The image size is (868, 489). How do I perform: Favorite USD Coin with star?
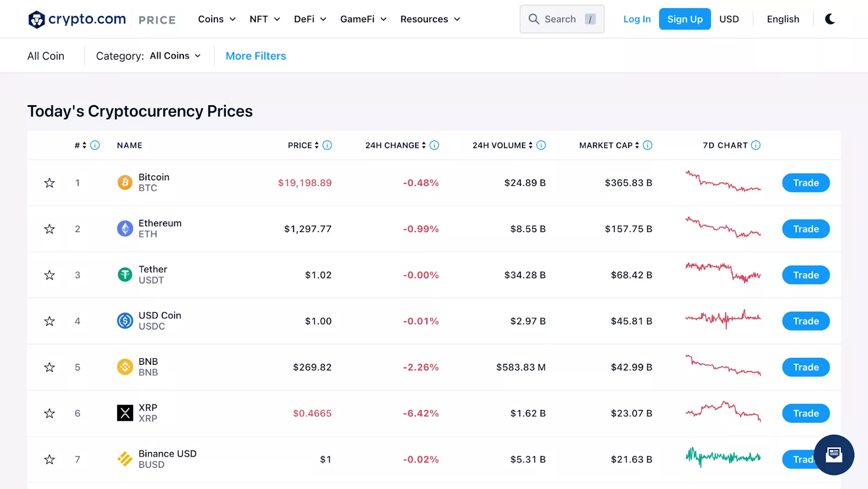pyautogui.click(x=49, y=321)
